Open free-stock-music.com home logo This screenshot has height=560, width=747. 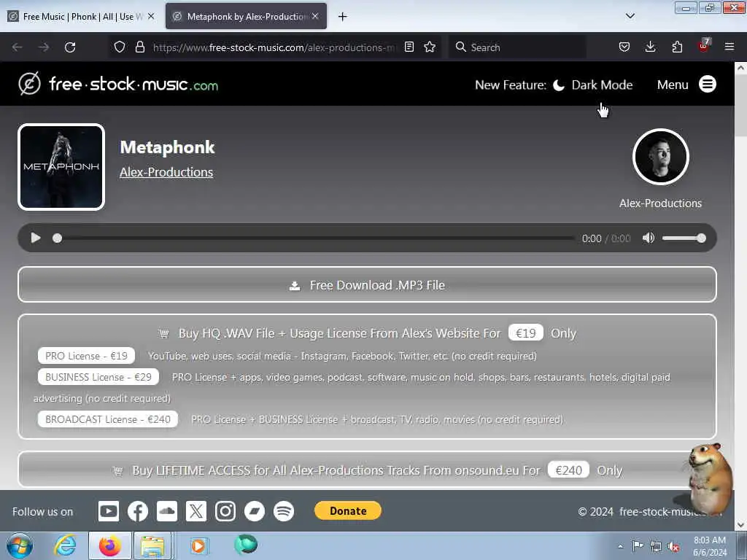click(x=118, y=84)
